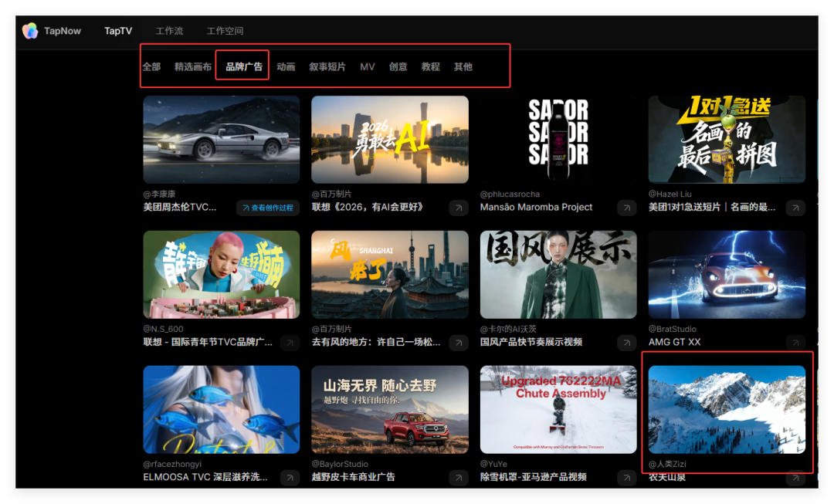Click the TapNow logo icon
The image size is (834, 504).
tap(31, 30)
